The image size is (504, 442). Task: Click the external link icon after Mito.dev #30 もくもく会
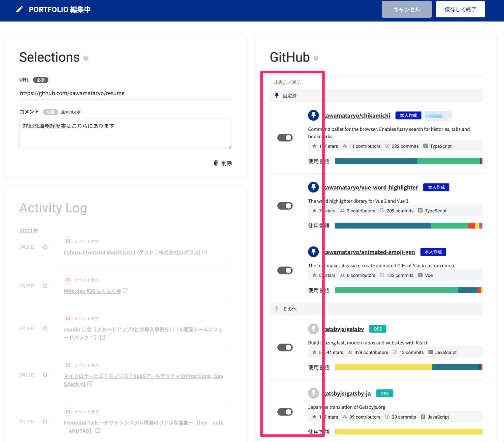pyautogui.click(x=125, y=291)
